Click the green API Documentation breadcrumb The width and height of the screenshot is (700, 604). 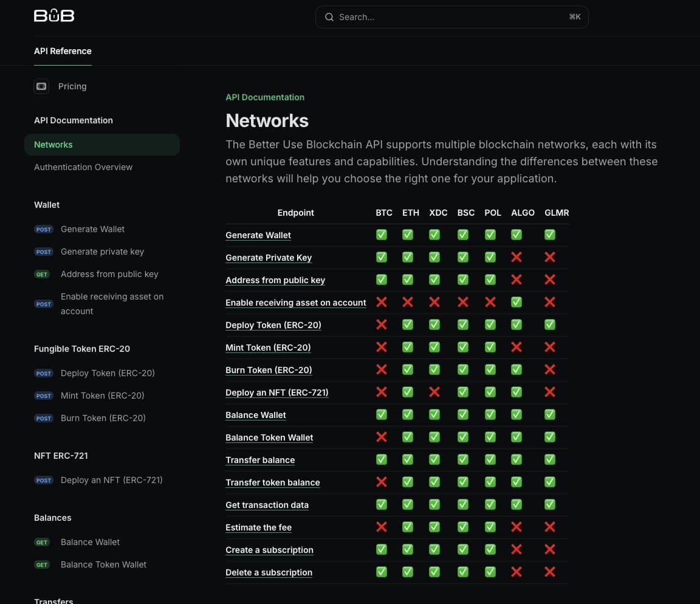click(265, 97)
